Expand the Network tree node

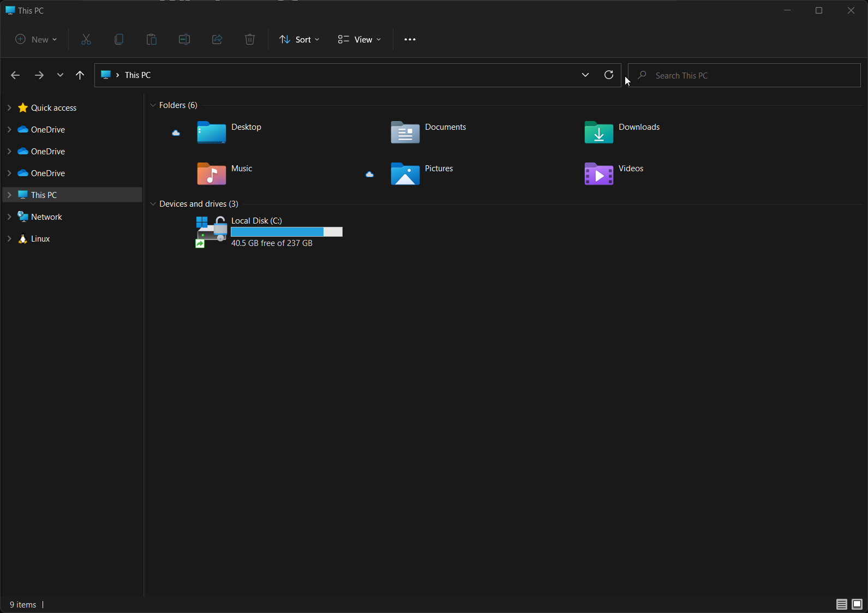[9, 217]
